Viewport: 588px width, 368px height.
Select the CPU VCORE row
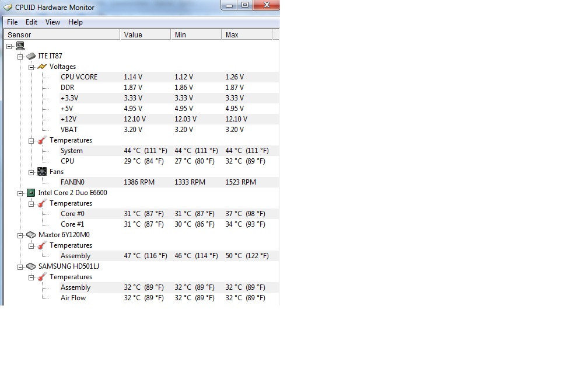coord(169,77)
